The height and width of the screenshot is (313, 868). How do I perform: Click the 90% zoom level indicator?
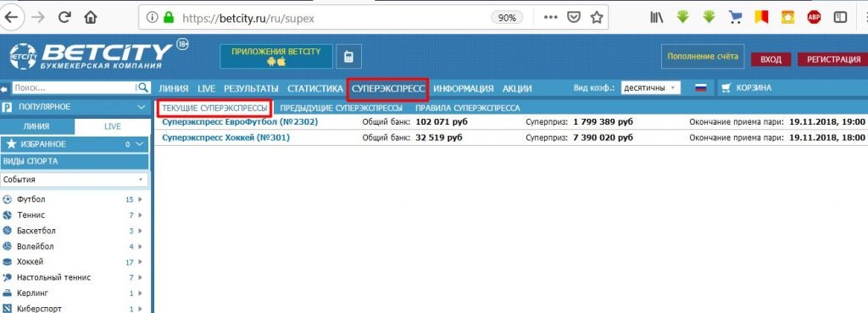coord(507,18)
